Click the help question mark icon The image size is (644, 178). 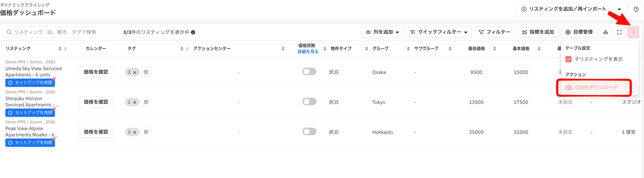tap(636, 9)
